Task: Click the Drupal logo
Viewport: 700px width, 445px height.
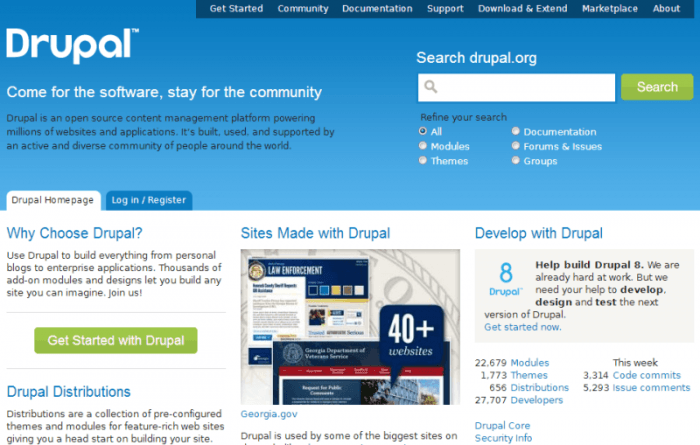Action: click(72, 45)
